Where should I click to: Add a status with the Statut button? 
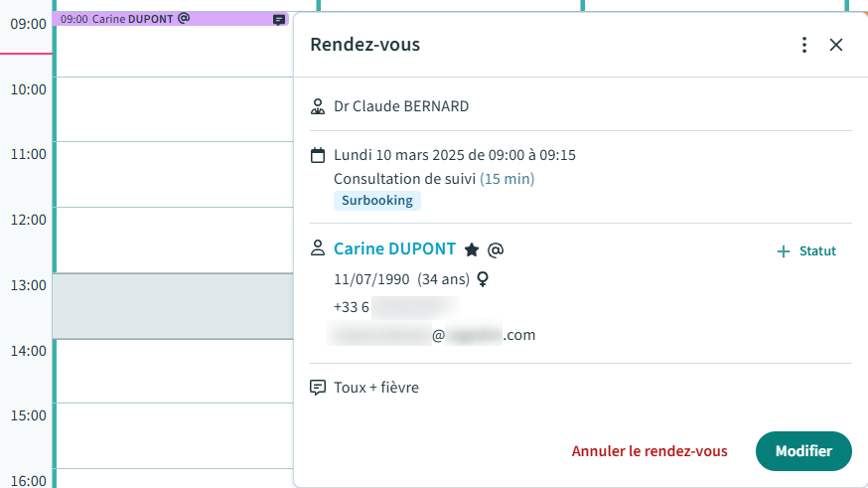806,251
